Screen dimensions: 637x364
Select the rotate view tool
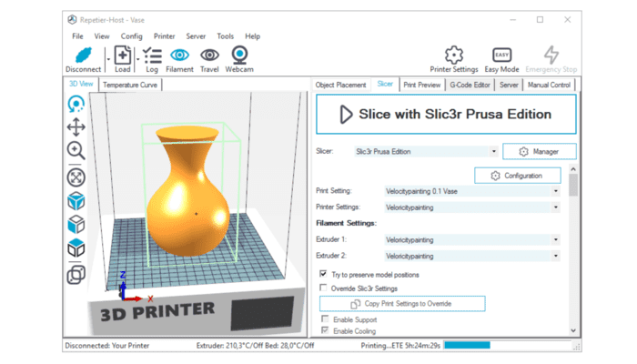point(76,104)
